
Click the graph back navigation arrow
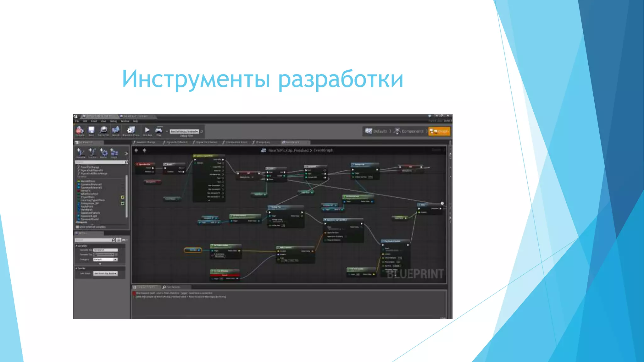pyautogui.click(x=136, y=150)
